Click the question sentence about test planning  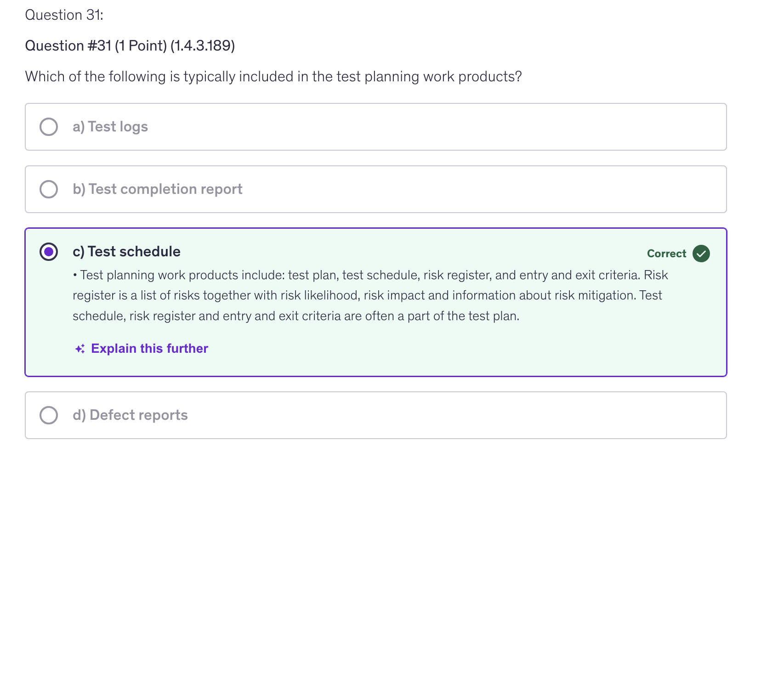point(273,76)
